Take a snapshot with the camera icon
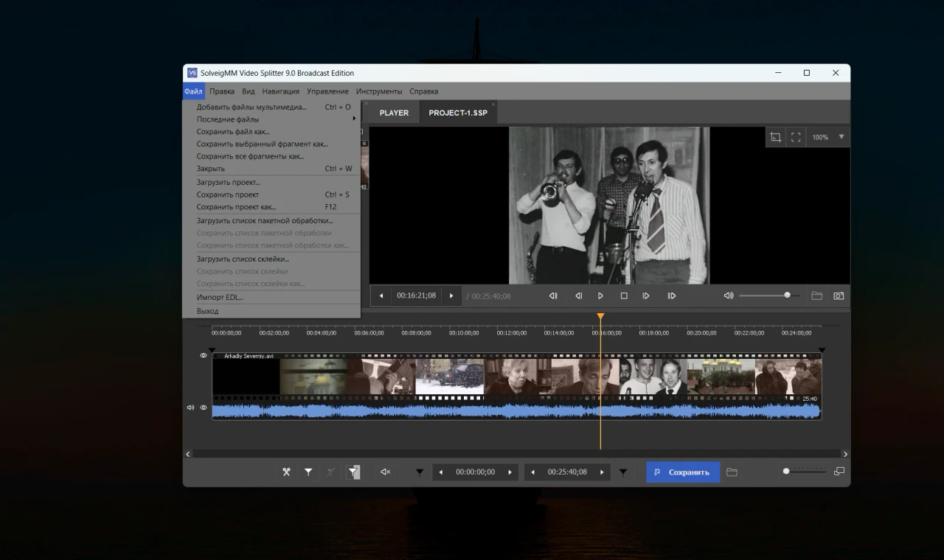The height and width of the screenshot is (560, 944). click(839, 295)
